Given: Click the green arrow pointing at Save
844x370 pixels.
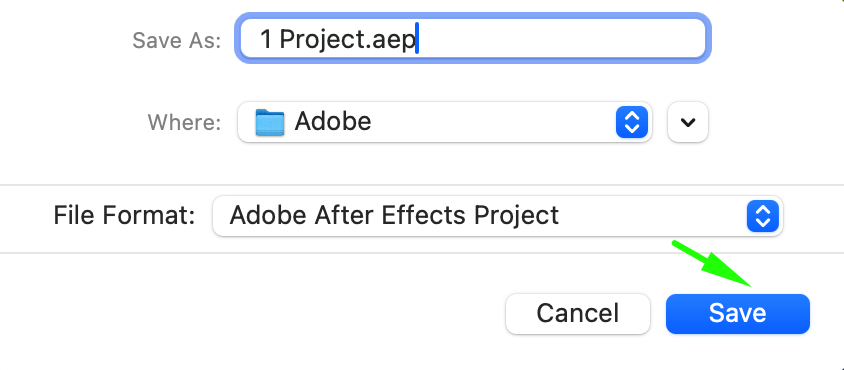Looking at the screenshot, I should click(x=712, y=264).
